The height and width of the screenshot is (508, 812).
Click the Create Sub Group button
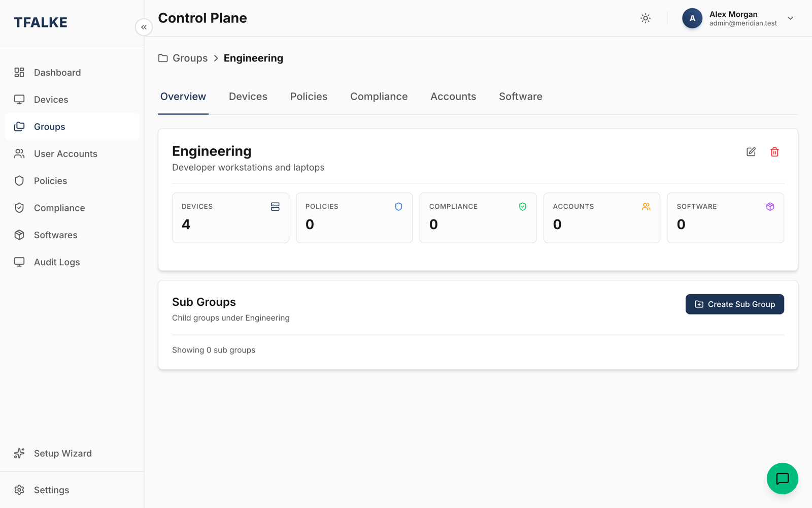click(x=734, y=304)
